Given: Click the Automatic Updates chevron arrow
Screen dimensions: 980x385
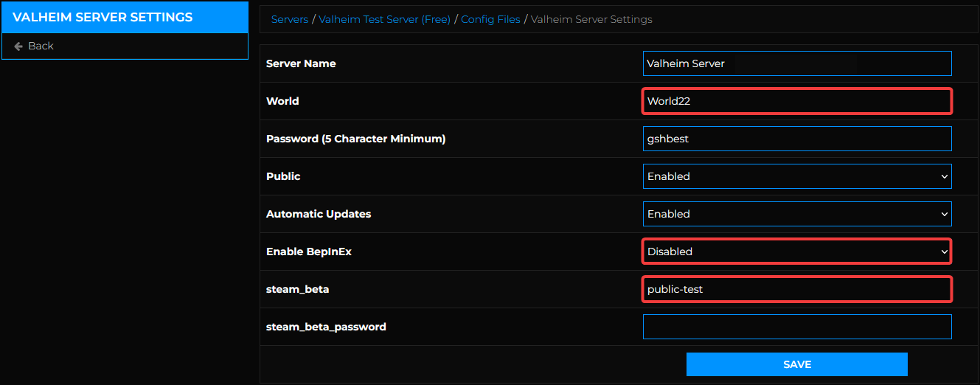Looking at the screenshot, I should coord(945,214).
